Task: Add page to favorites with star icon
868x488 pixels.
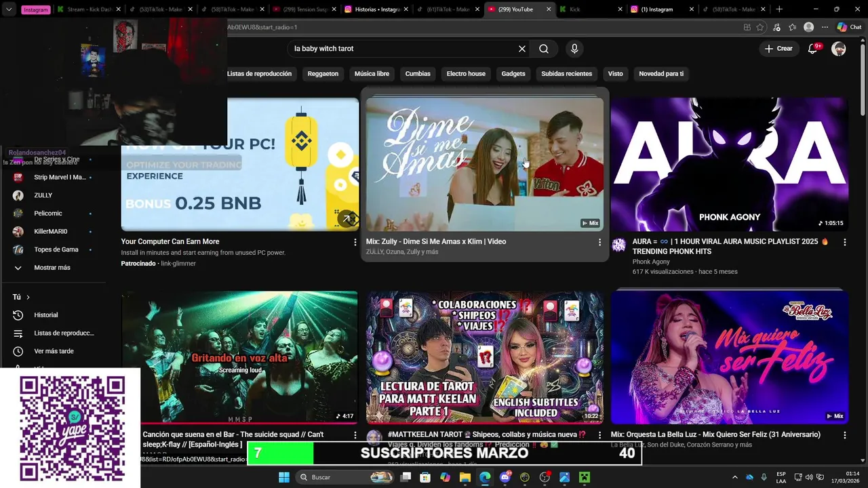Action: (760, 27)
